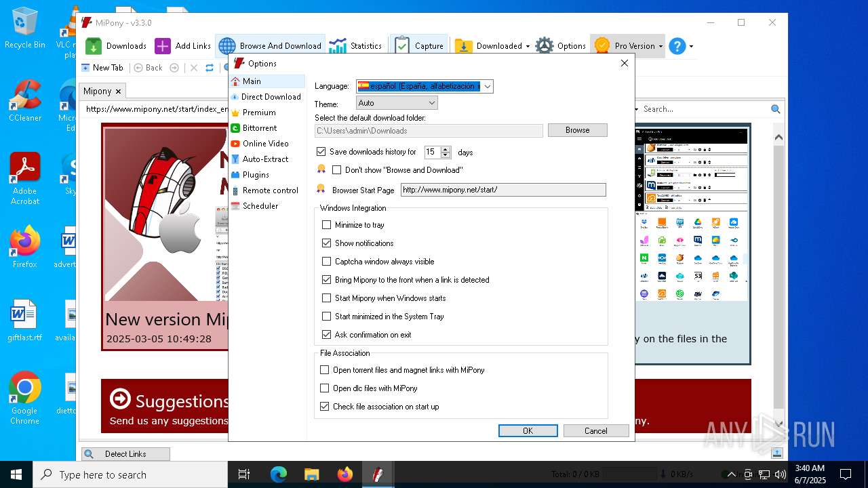Image resolution: width=868 pixels, height=488 pixels.
Task: Increase history days spinner value
Action: click(x=446, y=149)
